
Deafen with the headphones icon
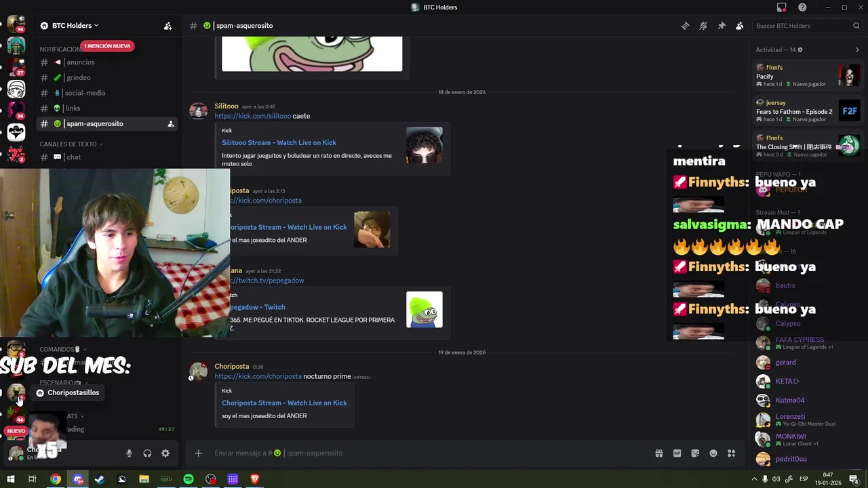point(147,453)
